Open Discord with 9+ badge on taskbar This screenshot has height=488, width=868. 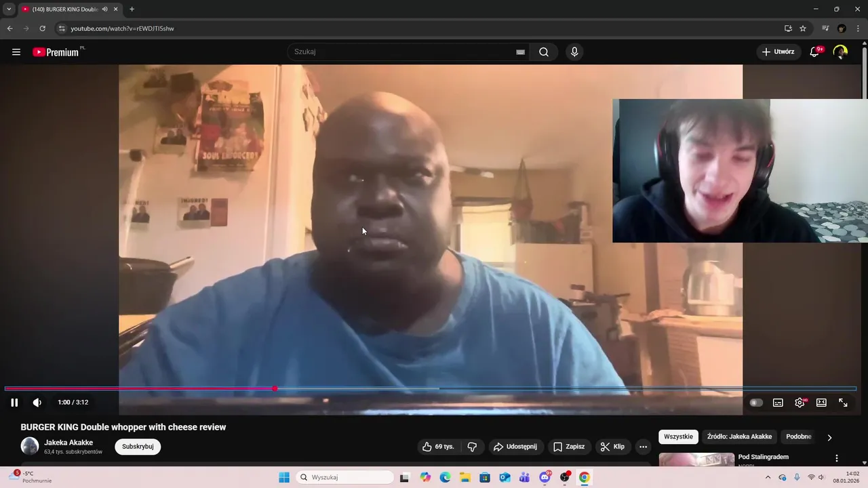click(545, 477)
